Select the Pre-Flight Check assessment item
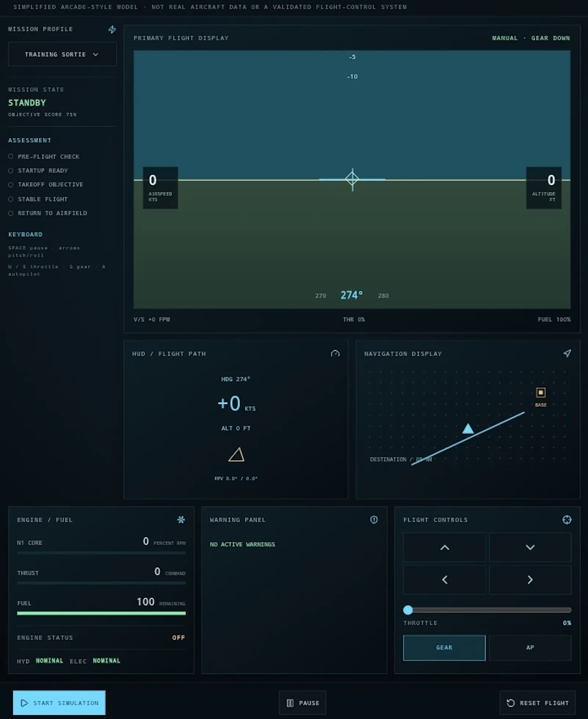This screenshot has height=719, width=588. point(44,157)
